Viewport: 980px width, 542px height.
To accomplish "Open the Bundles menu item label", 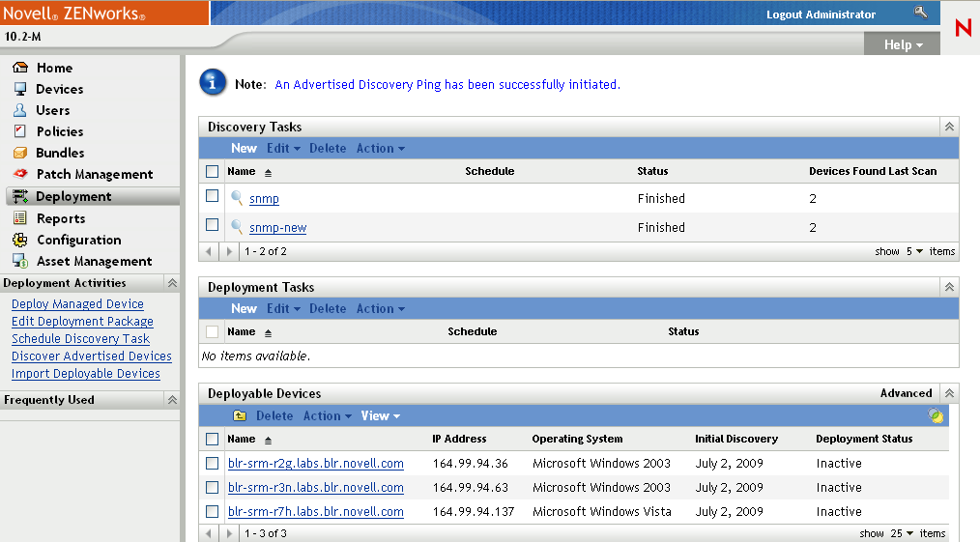I will [60, 153].
